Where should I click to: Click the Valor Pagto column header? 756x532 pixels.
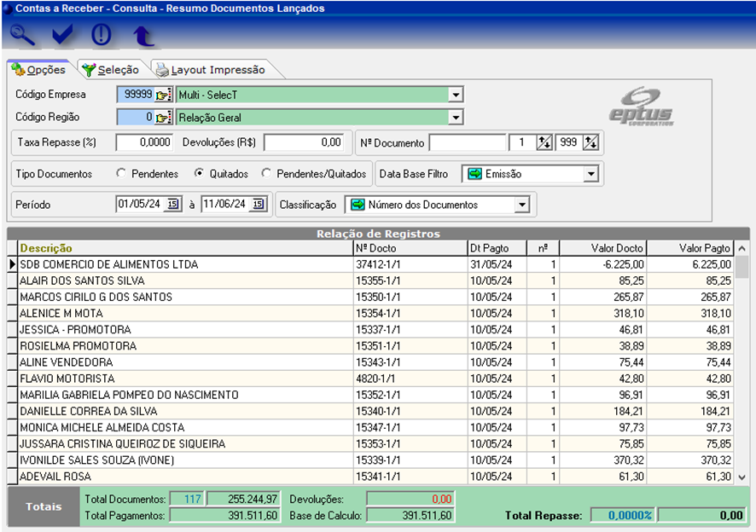point(690,248)
